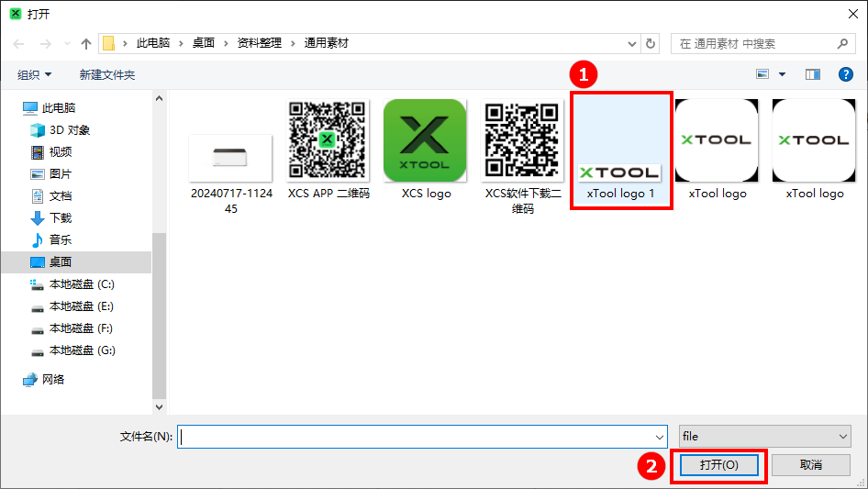Click sidebar scroll up arrow
The image size is (868, 489).
click(x=159, y=98)
